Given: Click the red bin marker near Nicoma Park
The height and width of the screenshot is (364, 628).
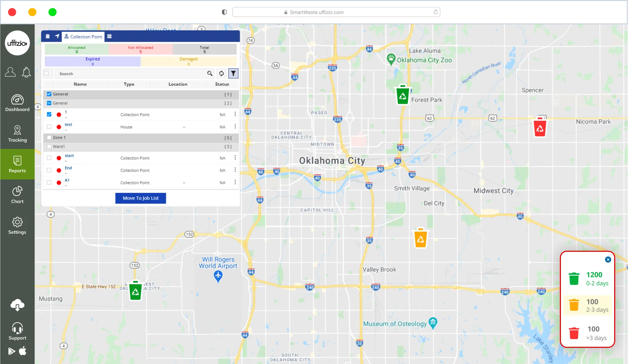Looking at the screenshot, I should pos(540,128).
